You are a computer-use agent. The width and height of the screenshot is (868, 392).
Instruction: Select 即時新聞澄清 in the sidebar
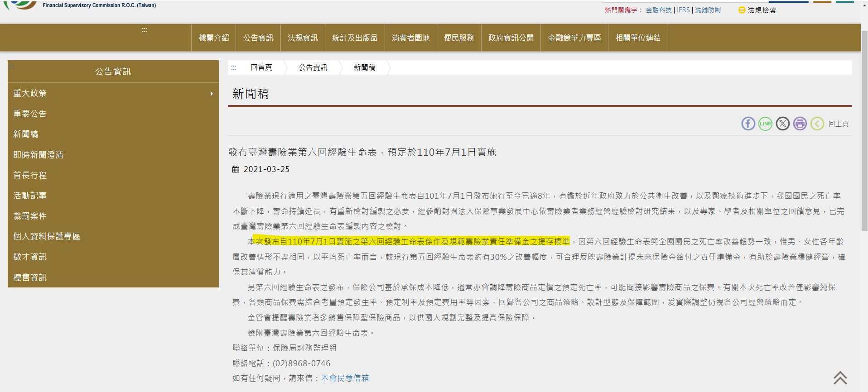click(38, 155)
